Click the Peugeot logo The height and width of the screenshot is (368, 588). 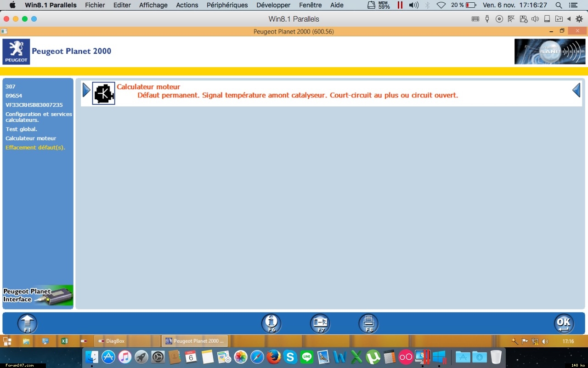(16, 52)
